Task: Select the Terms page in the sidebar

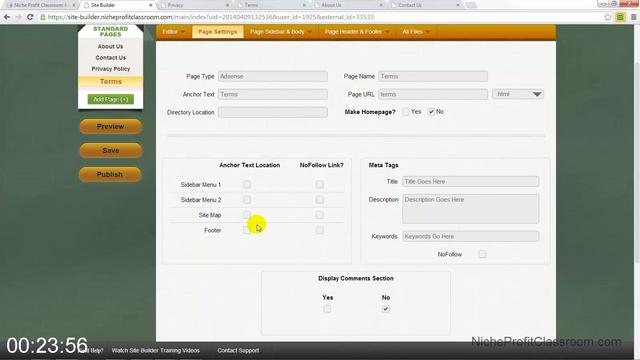Action: tap(110, 82)
